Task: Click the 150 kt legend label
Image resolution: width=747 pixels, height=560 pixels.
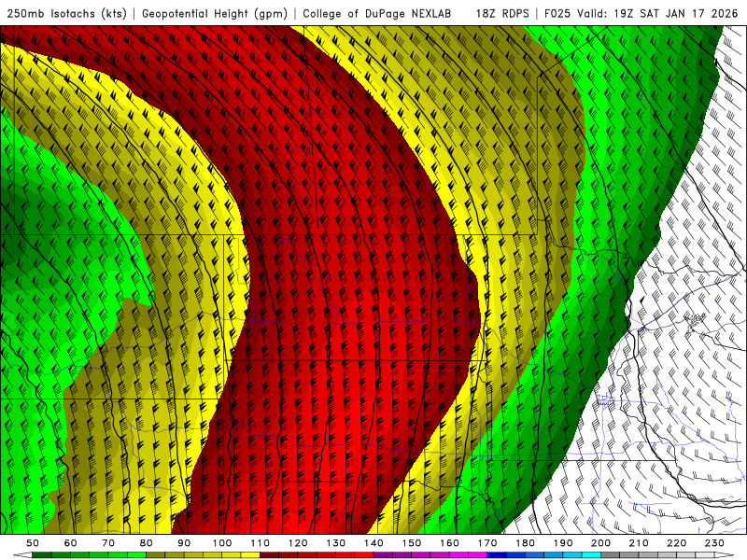Action: tap(412, 543)
